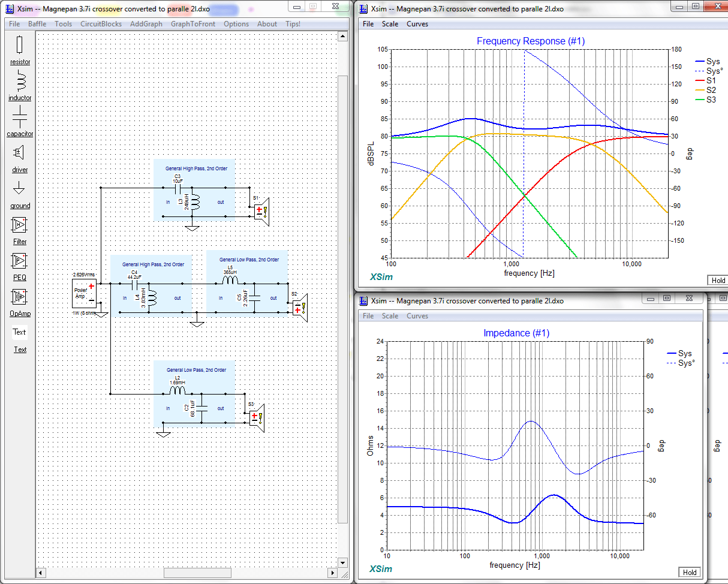Click the schematic scrollbar left arrow

(x=41, y=573)
